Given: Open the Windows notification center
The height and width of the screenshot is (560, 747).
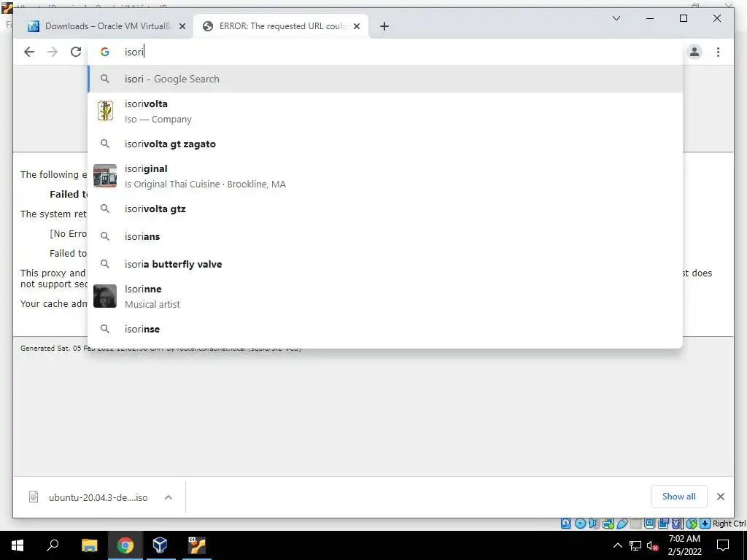Looking at the screenshot, I should [x=723, y=545].
